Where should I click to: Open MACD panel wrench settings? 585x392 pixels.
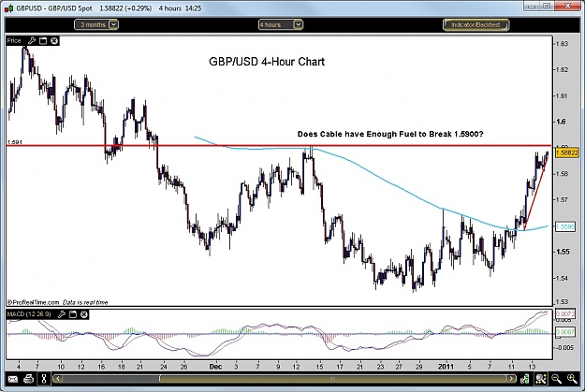62,314
